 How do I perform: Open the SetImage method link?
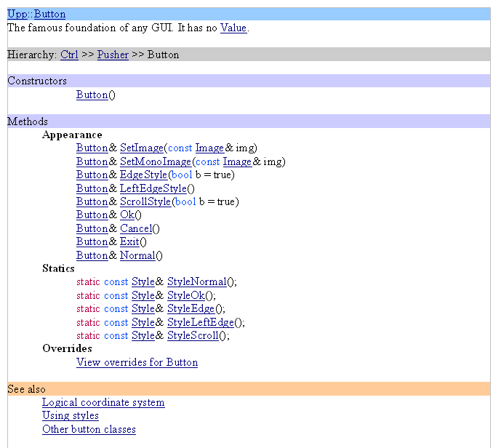[x=142, y=148]
